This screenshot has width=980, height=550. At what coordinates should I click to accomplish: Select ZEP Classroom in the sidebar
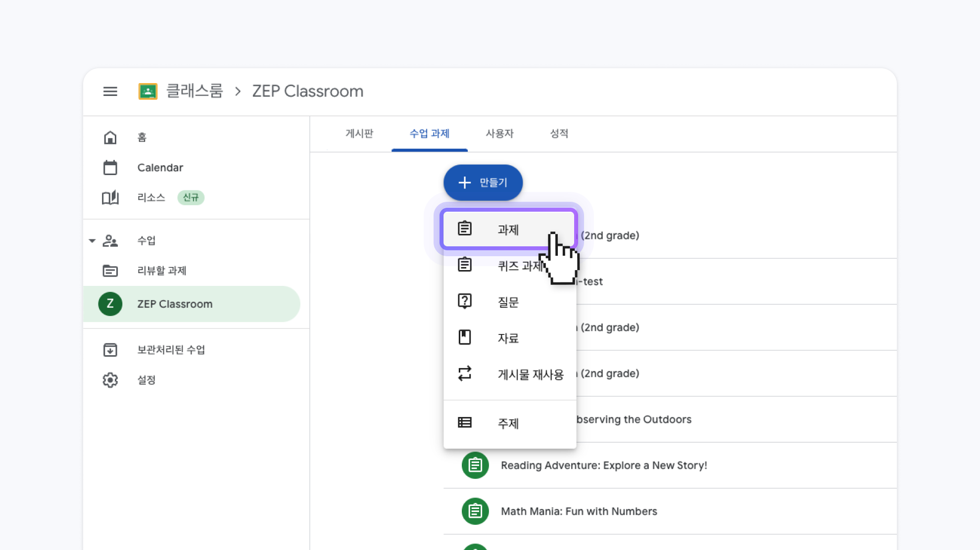(174, 304)
